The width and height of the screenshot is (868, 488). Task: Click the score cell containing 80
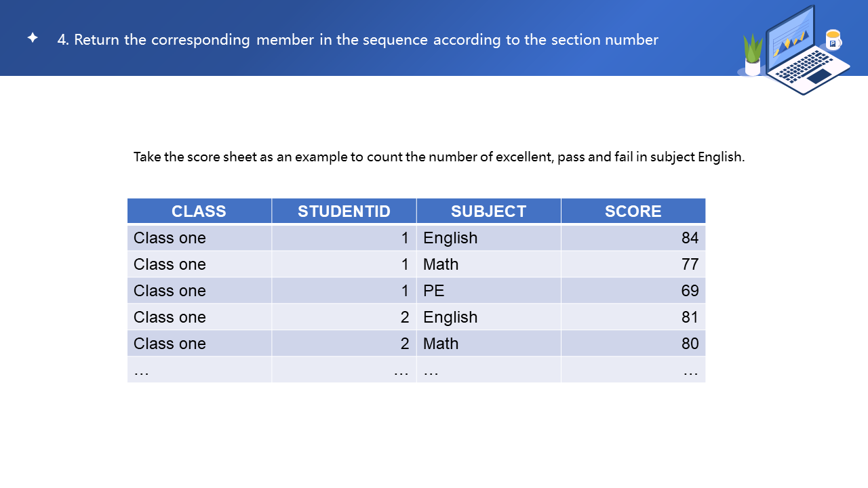(633, 344)
